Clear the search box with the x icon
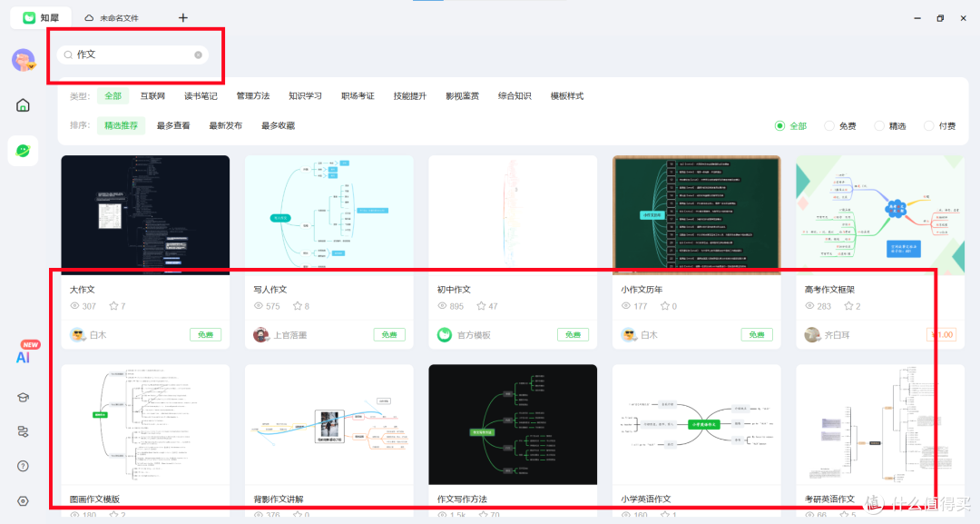The width and height of the screenshot is (980, 524). [x=198, y=55]
